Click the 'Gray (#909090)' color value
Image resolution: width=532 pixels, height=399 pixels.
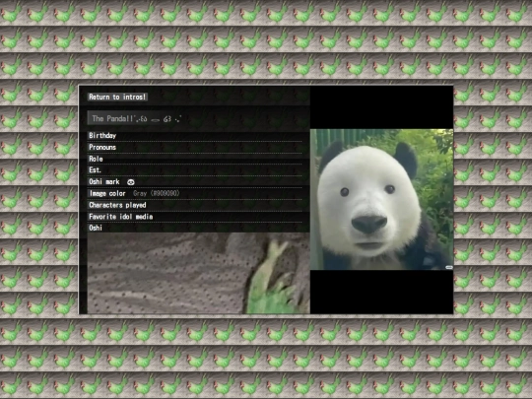tap(156, 193)
